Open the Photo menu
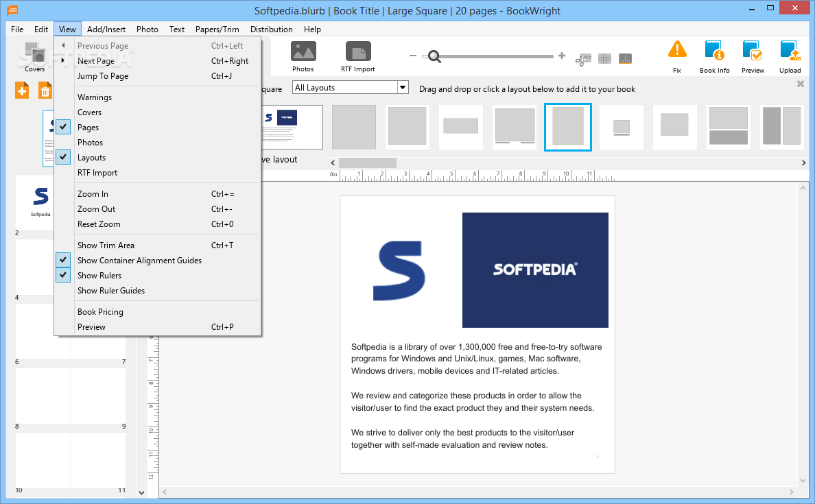This screenshot has height=504, width=815. [147, 29]
